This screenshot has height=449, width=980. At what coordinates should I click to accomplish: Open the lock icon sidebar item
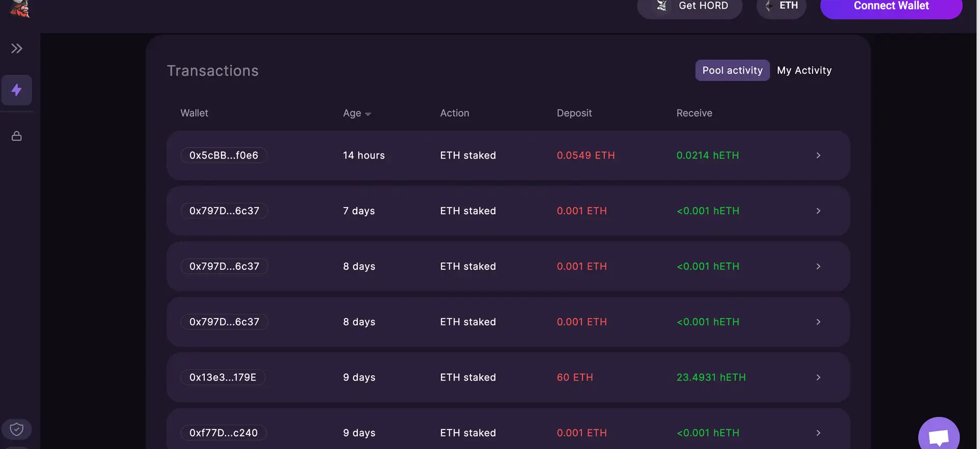pyautogui.click(x=17, y=136)
